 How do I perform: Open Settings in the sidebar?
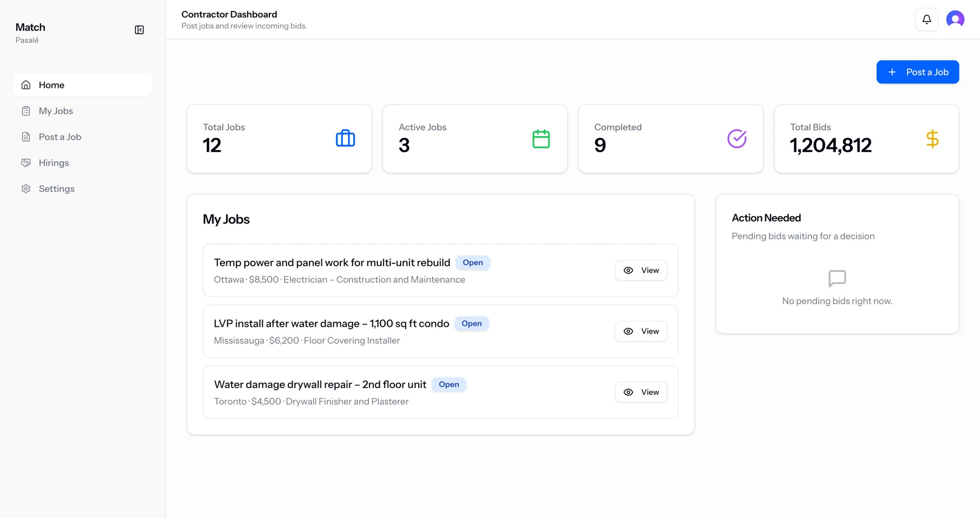tap(83, 189)
